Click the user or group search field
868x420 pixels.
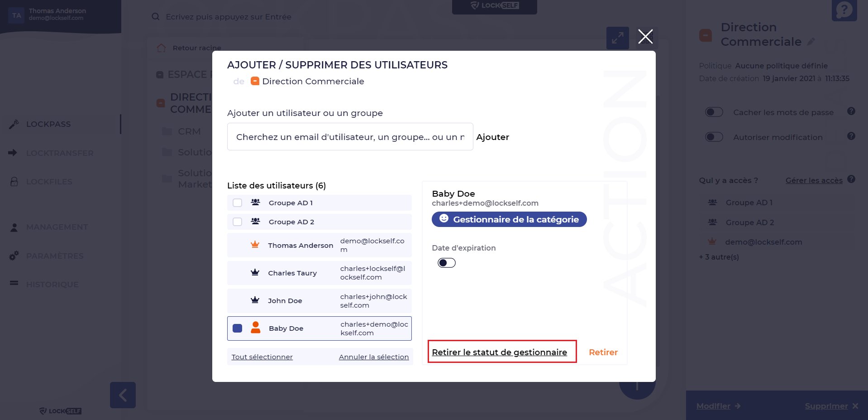pyautogui.click(x=350, y=137)
